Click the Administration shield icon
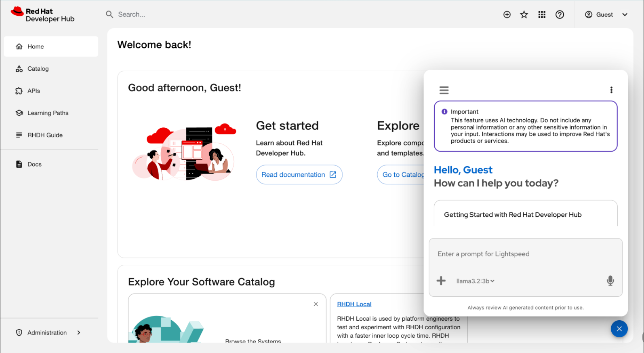 point(19,333)
